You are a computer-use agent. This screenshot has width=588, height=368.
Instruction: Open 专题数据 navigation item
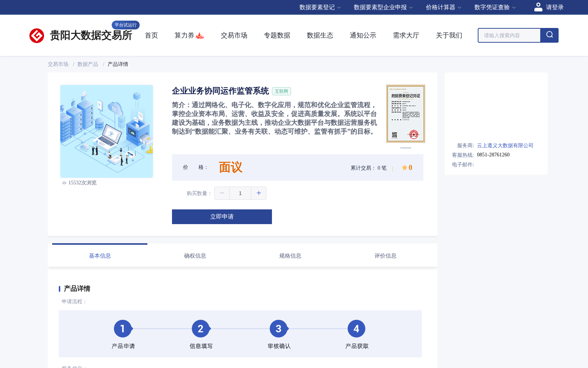click(x=277, y=35)
